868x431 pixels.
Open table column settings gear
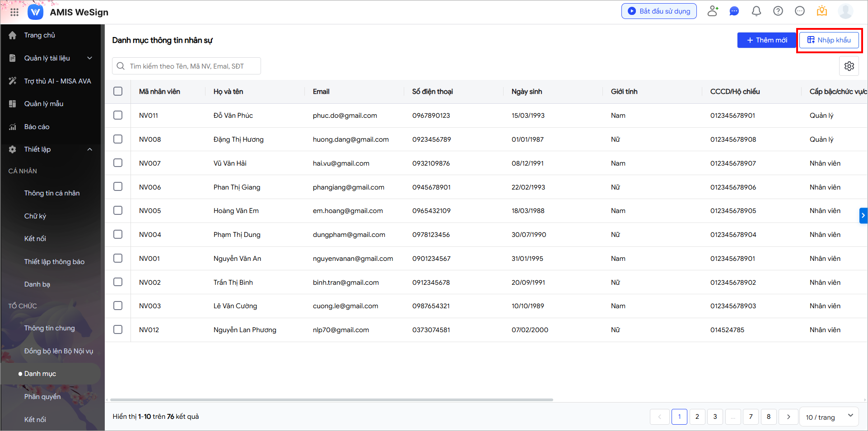(x=849, y=66)
